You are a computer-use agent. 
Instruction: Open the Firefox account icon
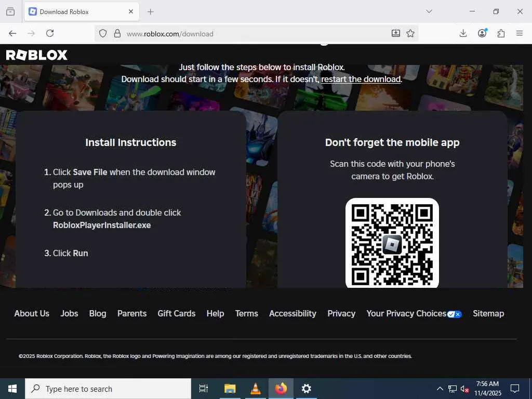(482, 33)
